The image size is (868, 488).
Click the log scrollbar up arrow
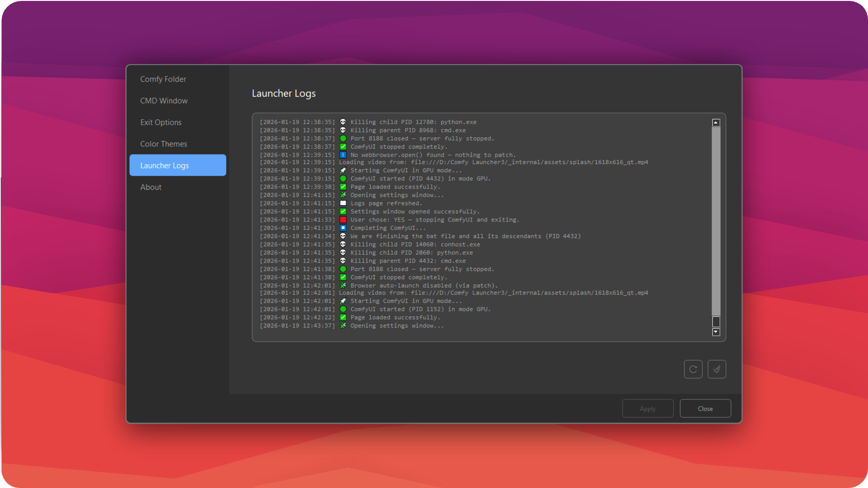coord(716,122)
